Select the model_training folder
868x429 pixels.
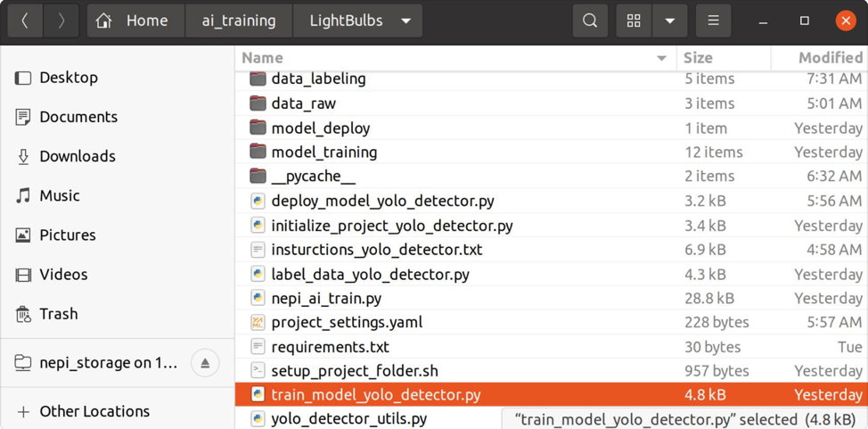(x=323, y=152)
